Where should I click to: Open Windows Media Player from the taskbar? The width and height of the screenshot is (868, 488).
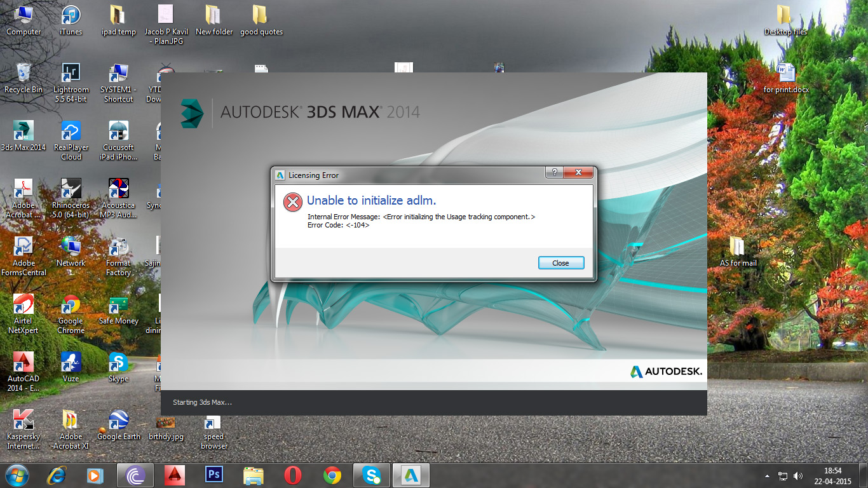(x=96, y=475)
